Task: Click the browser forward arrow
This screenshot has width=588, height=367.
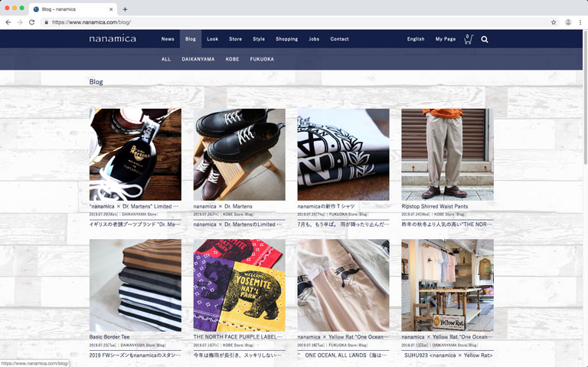Action: point(20,22)
